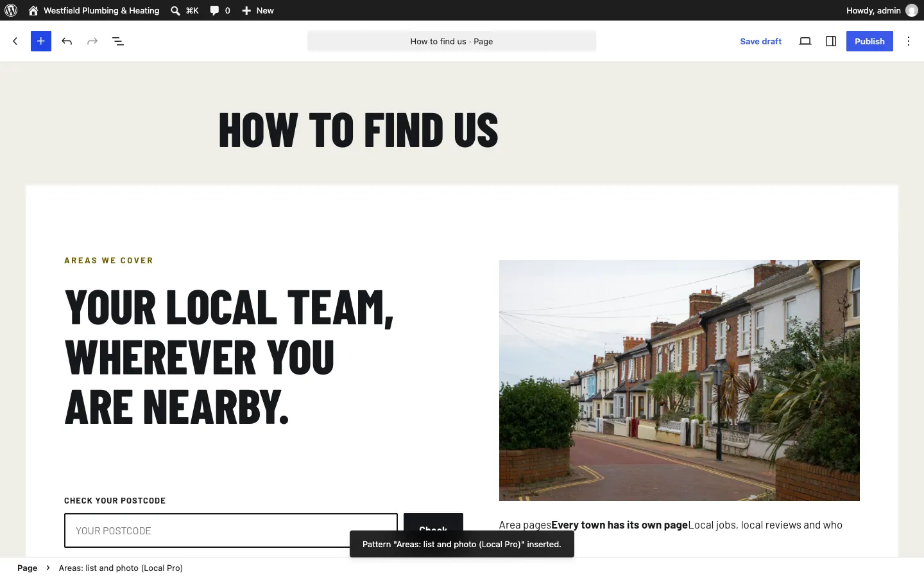Click the 'Every town has its own page' text
Screen dimensions: 924x578
tap(619, 525)
